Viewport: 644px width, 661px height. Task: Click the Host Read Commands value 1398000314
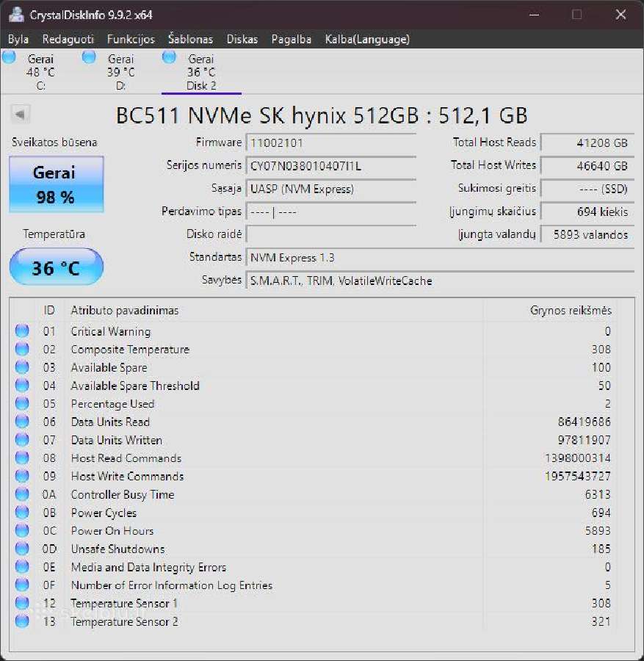577,458
